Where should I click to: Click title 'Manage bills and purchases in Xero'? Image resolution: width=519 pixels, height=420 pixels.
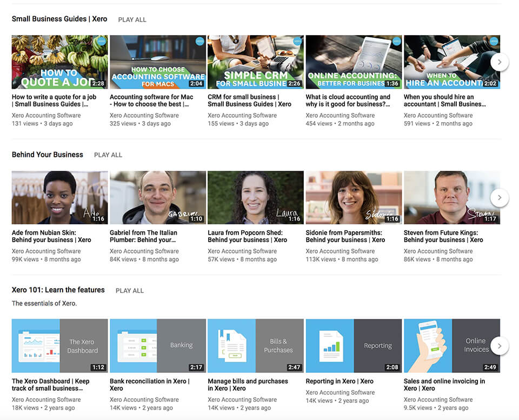point(248,384)
